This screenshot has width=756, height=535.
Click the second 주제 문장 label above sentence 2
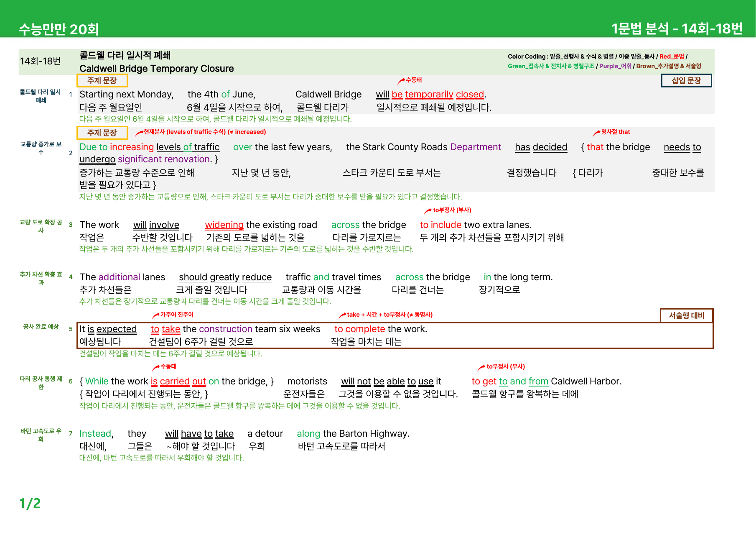pos(102,133)
